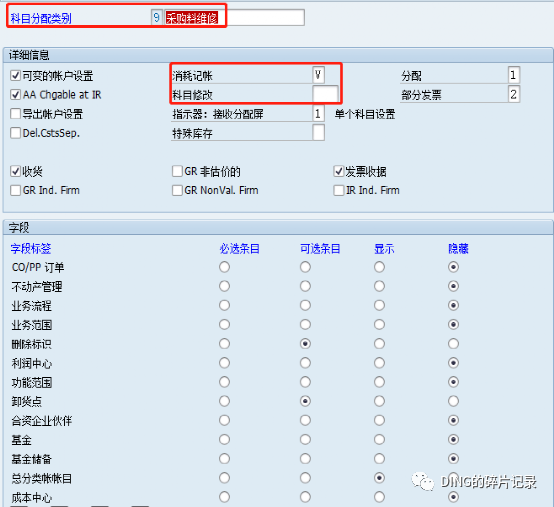Viewport: 554px width, 507px height.
Task: Click the 消耗记帐 input field
Action: (318, 75)
